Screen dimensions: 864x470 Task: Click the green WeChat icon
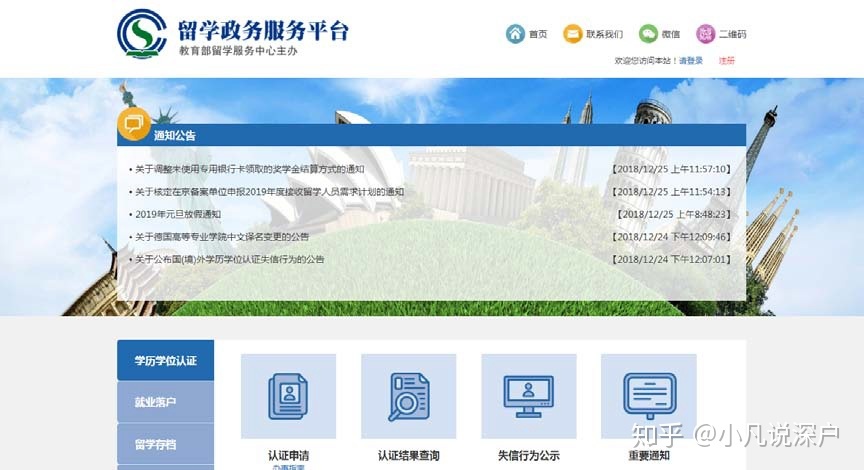pyautogui.click(x=648, y=34)
